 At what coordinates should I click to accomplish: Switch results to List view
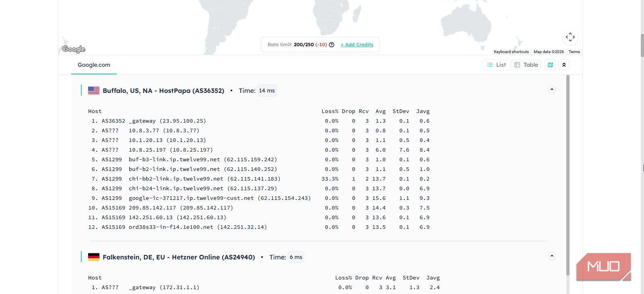pos(497,65)
